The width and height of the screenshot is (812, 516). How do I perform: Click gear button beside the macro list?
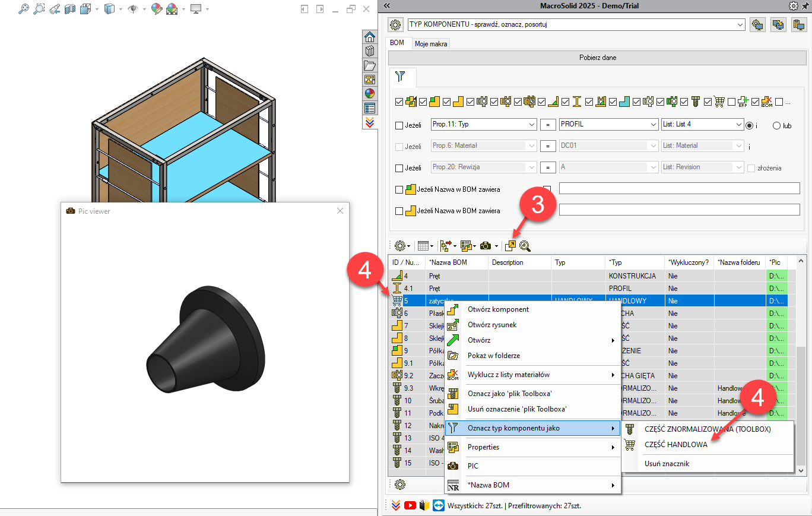[x=395, y=24]
